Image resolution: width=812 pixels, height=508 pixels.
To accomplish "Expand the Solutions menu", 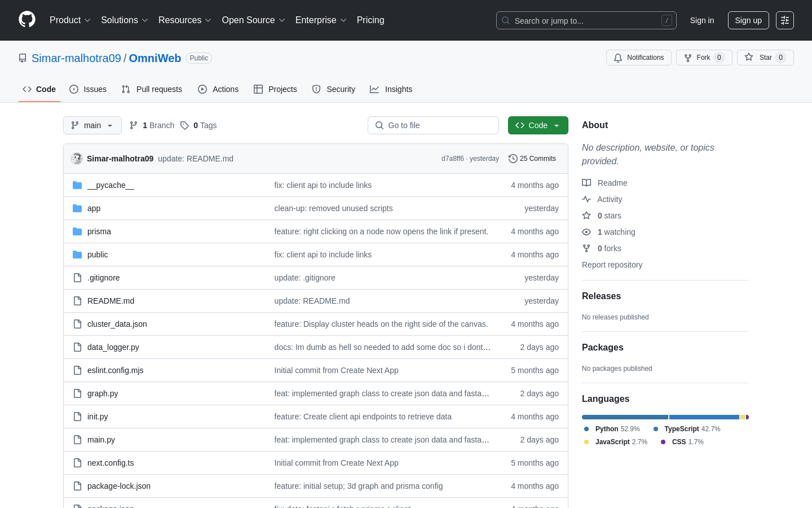I will click(125, 20).
